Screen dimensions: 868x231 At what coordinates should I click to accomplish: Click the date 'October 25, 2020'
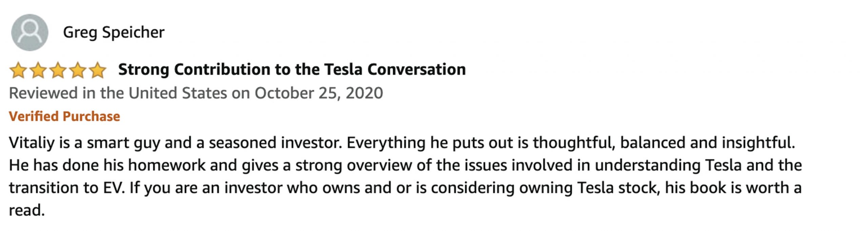click(x=319, y=93)
